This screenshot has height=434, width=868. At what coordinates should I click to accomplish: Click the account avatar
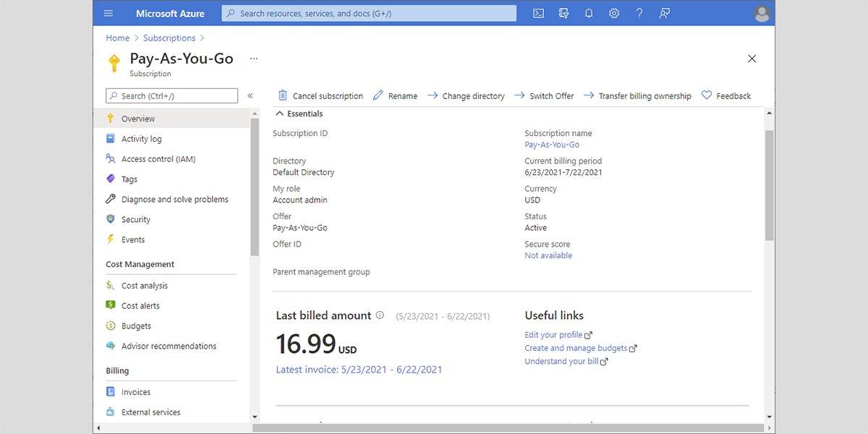[x=762, y=13]
